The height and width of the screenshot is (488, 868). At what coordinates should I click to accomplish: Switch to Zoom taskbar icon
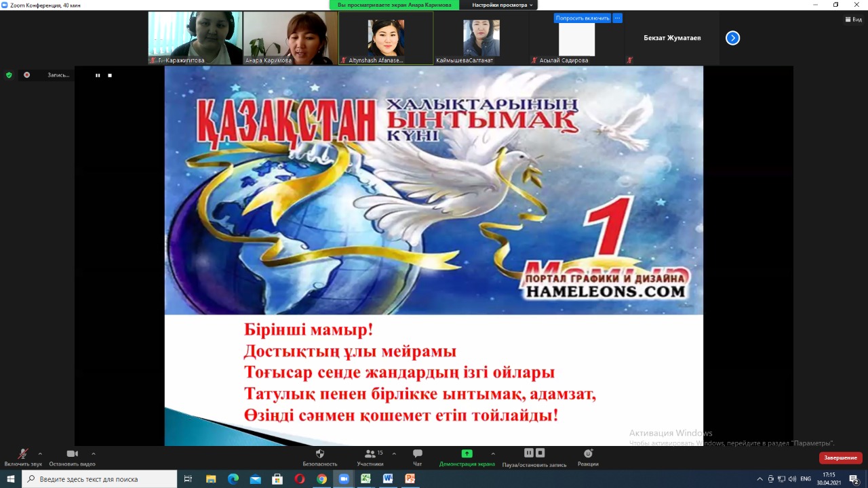(x=343, y=479)
